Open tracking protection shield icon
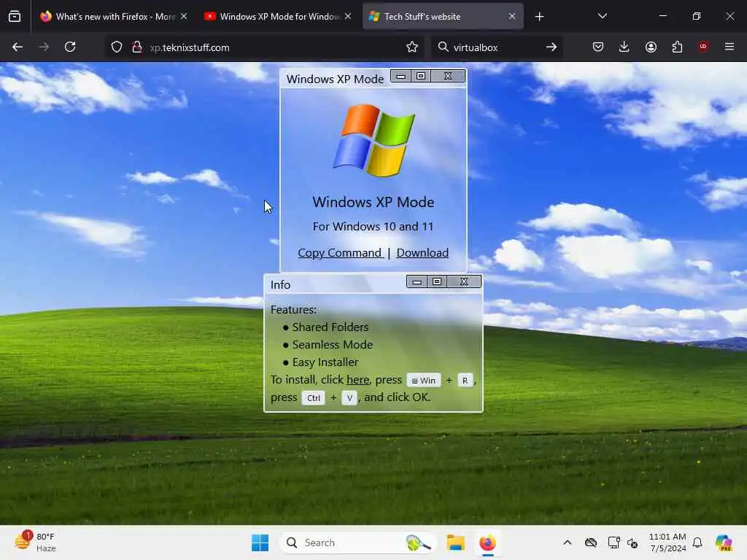 coord(117,47)
